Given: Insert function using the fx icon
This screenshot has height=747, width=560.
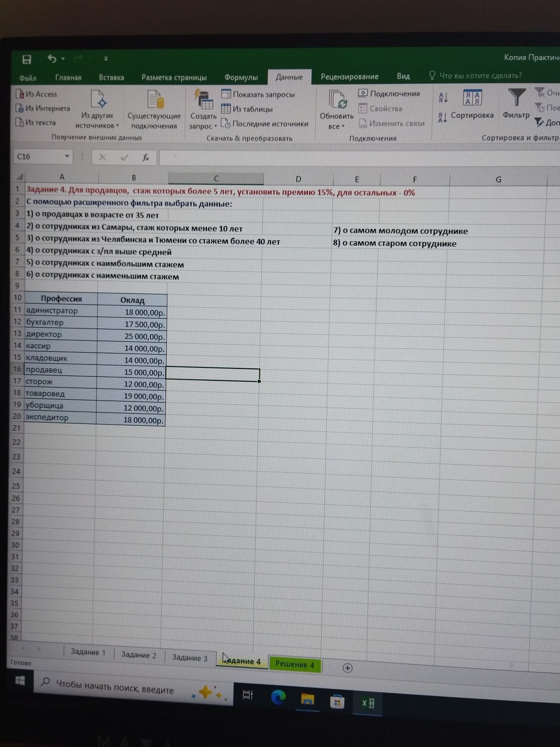Looking at the screenshot, I should point(146,158).
